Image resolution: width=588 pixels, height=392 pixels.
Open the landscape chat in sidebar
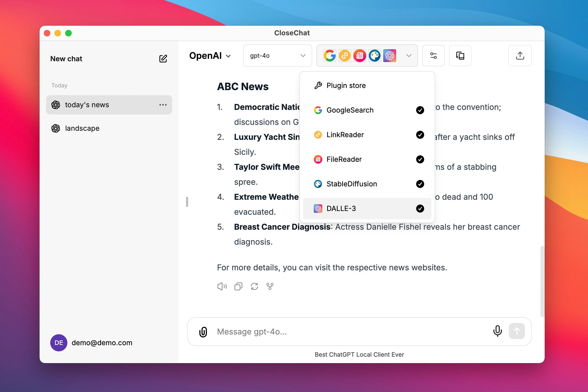coord(82,128)
